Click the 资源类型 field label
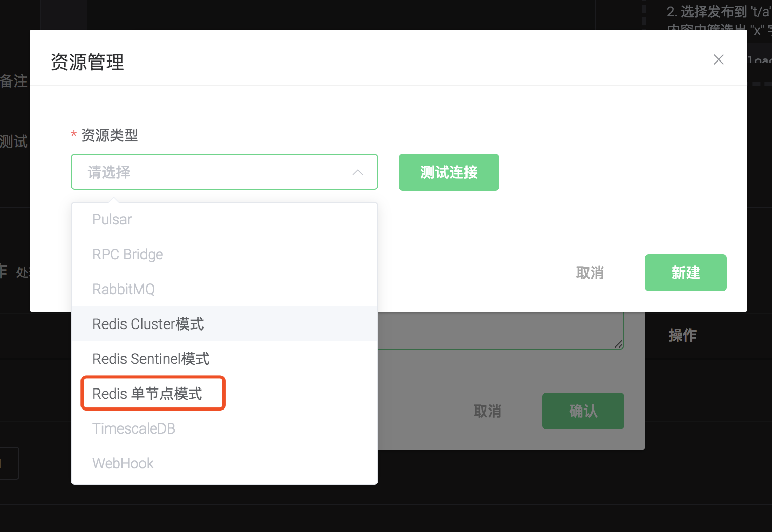The image size is (772, 532). 109,135
